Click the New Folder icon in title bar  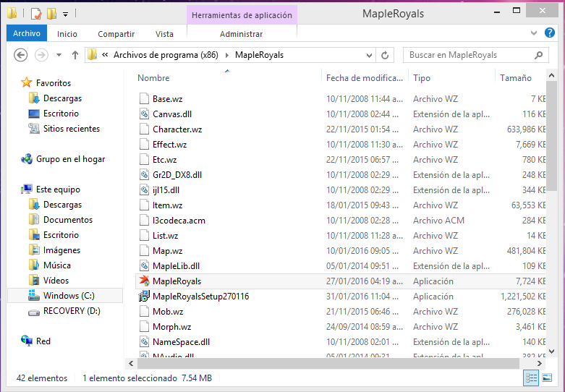51,13
